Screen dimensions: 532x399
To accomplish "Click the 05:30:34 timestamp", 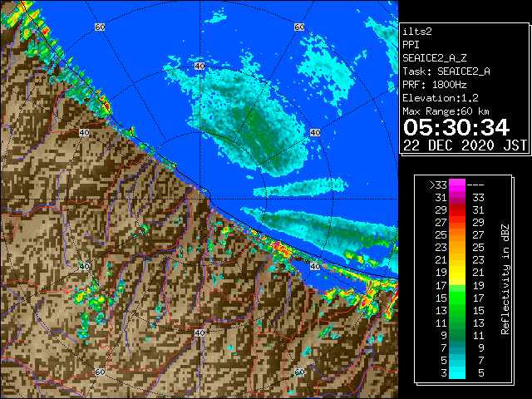I will [456, 127].
